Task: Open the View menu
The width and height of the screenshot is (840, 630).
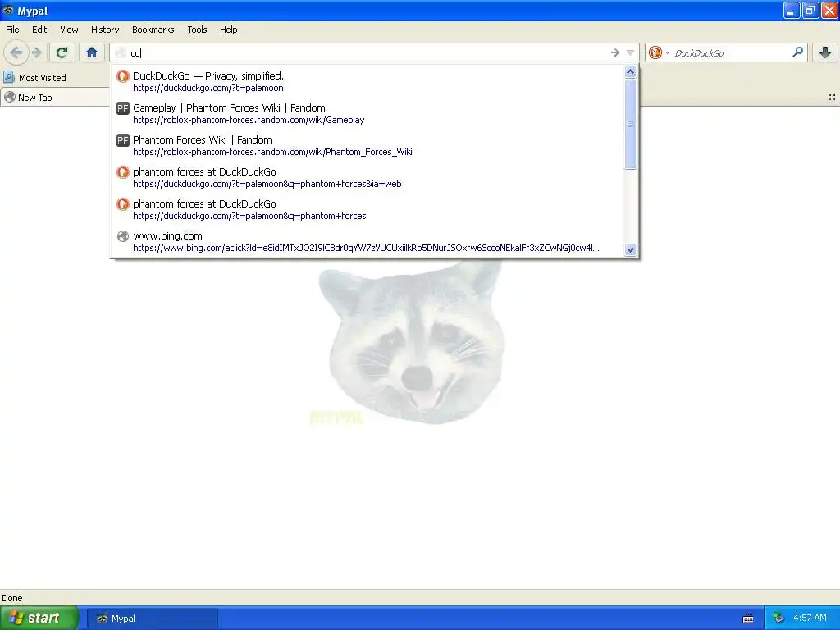Action: (69, 30)
